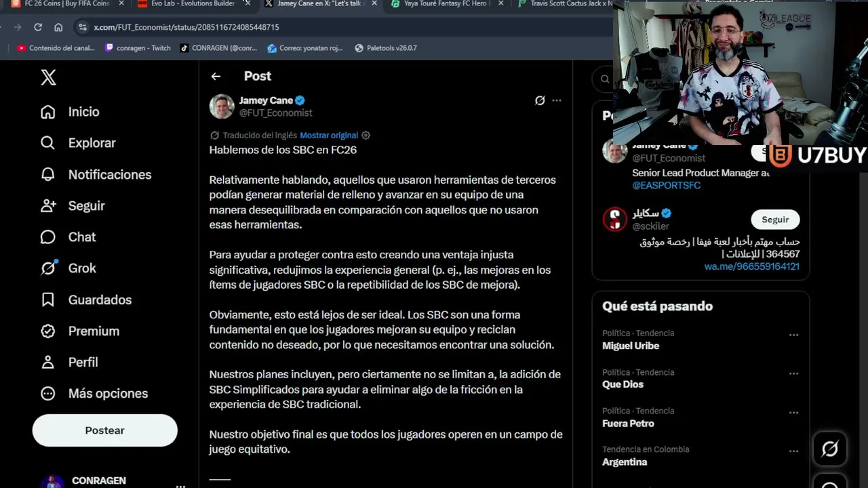The width and height of the screenshot is (868, 488).
Task: Open Correo: yonatan bookmark
Action: pyautogui.click(x=305, y=48)
